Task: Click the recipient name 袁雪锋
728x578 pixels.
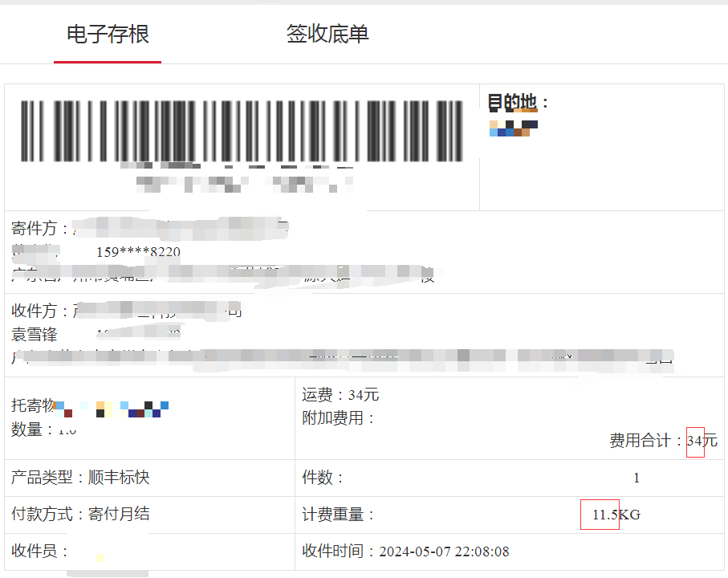Action: pos(35,334)
